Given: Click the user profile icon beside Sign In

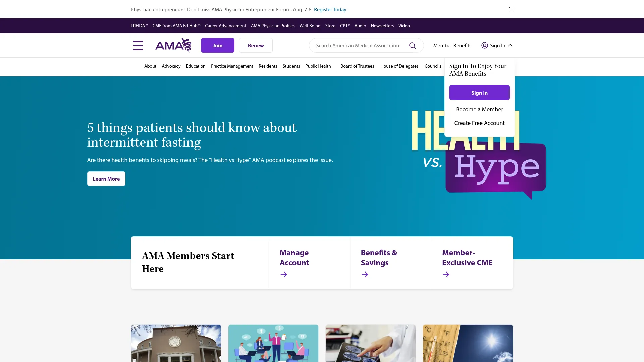Looking at the screenshot, I should click(484, 45).
